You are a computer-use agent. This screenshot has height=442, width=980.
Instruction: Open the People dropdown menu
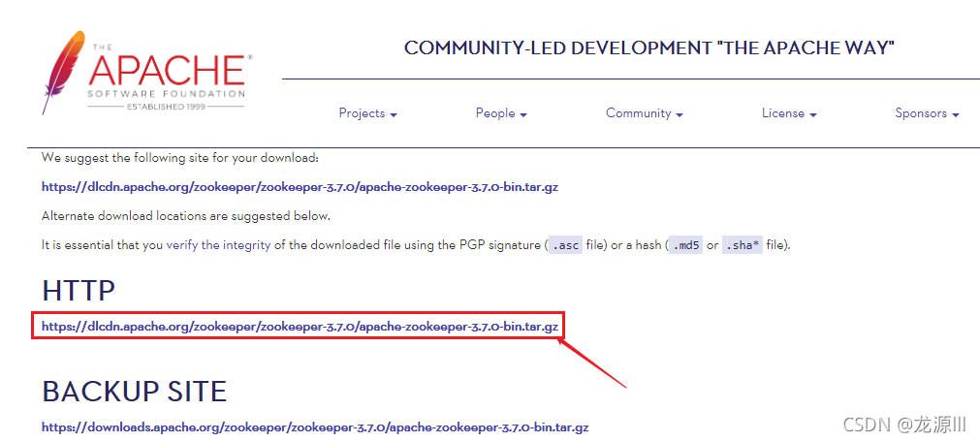(x=501, y=113)
